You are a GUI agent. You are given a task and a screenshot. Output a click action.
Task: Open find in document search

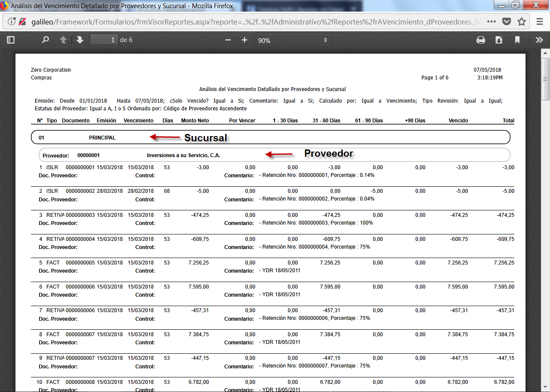coord(45,40)
